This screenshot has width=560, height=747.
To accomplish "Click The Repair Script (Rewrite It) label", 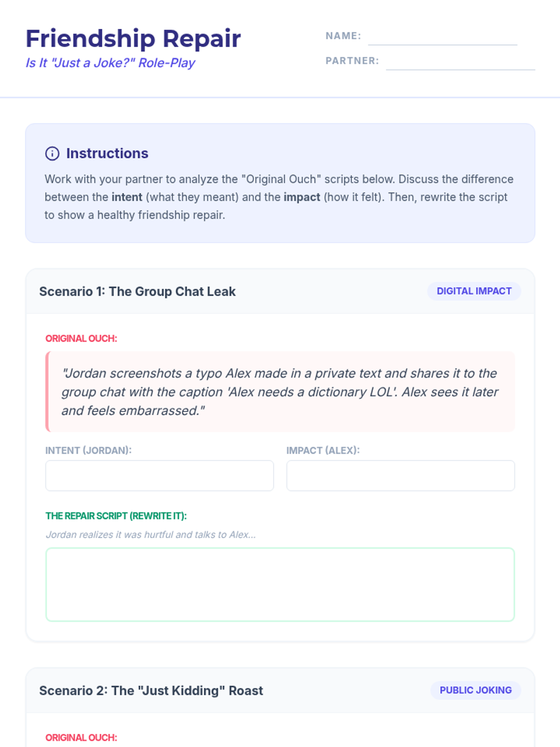I will (x=116, y=516).
